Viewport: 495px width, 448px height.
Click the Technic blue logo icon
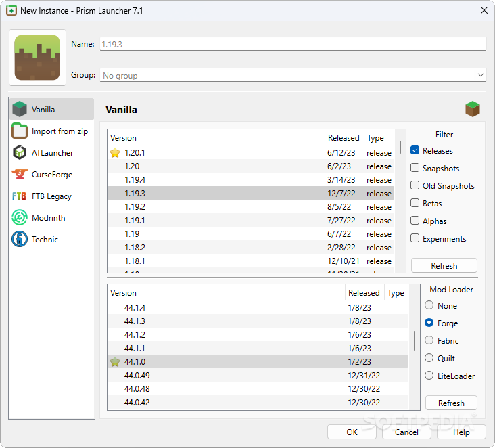pos(20,239)
